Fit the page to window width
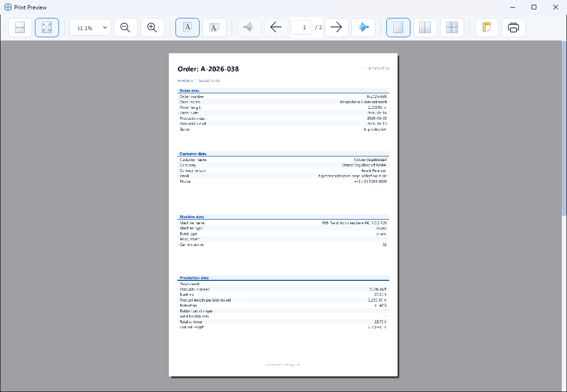 (20, 28)
